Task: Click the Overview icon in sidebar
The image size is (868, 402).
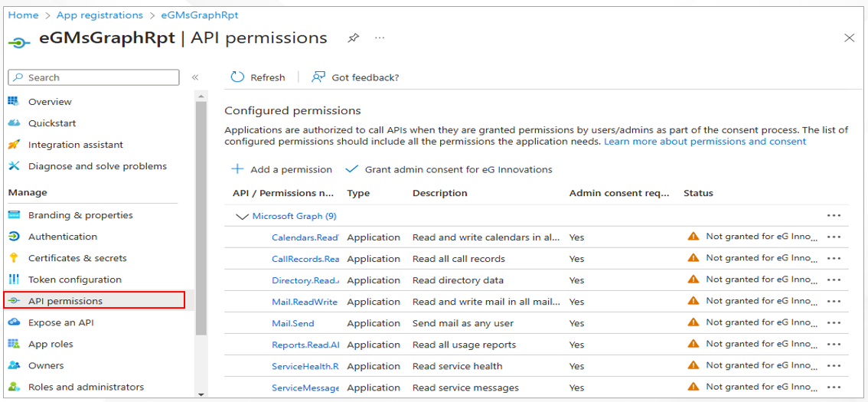Action: click(14, 101)
